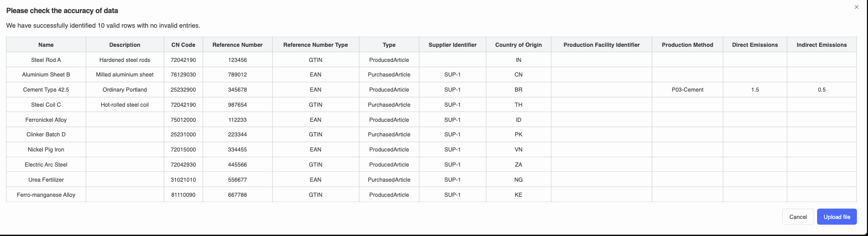Select the Production Facility Identifier header

601,45
